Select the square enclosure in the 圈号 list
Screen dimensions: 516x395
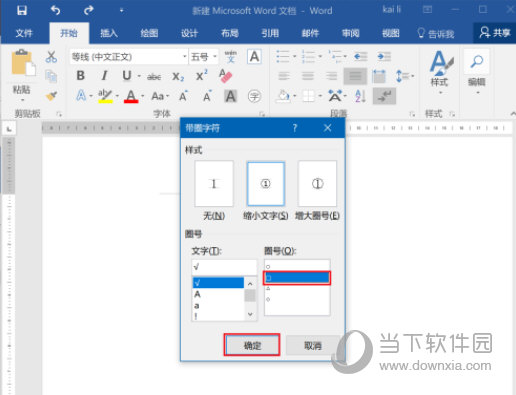click(297, 278)
